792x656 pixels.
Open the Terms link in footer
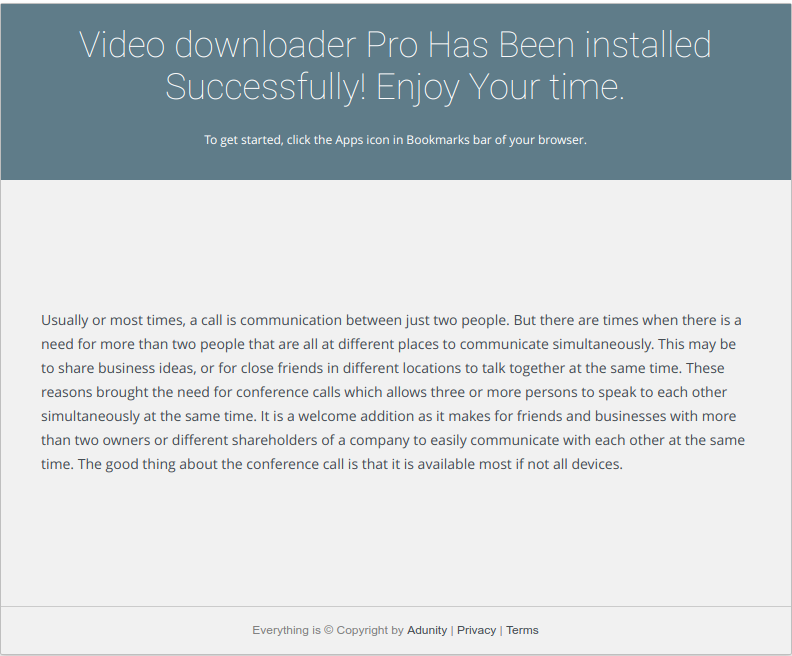coord(522,630)
